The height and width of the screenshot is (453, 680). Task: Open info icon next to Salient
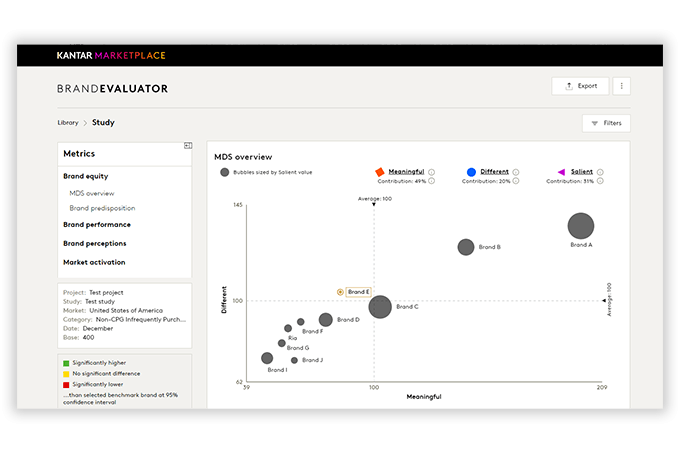(x=600, y=172)
